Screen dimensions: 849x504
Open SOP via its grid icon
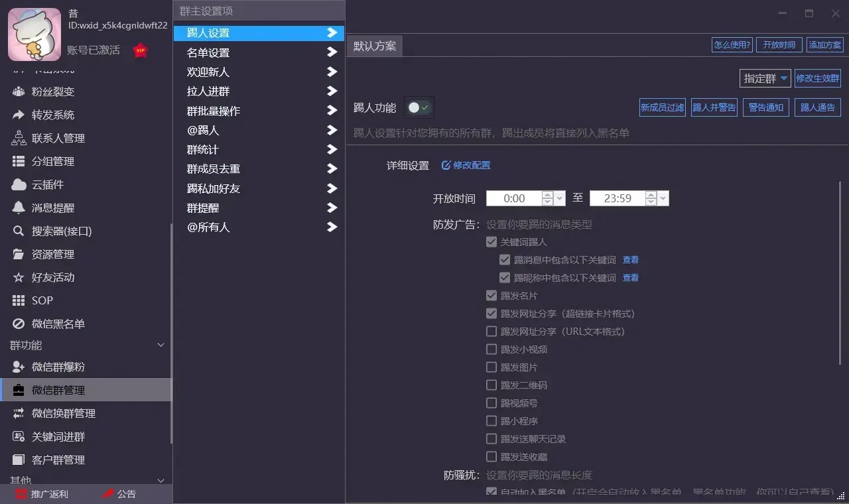point(19,300)
